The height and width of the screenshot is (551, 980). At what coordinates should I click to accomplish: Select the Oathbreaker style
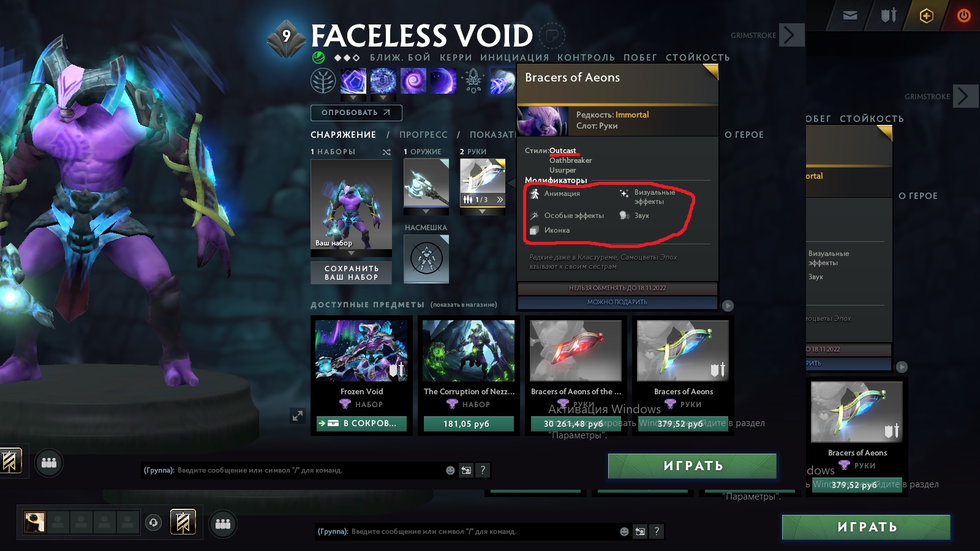click(570, 160)
